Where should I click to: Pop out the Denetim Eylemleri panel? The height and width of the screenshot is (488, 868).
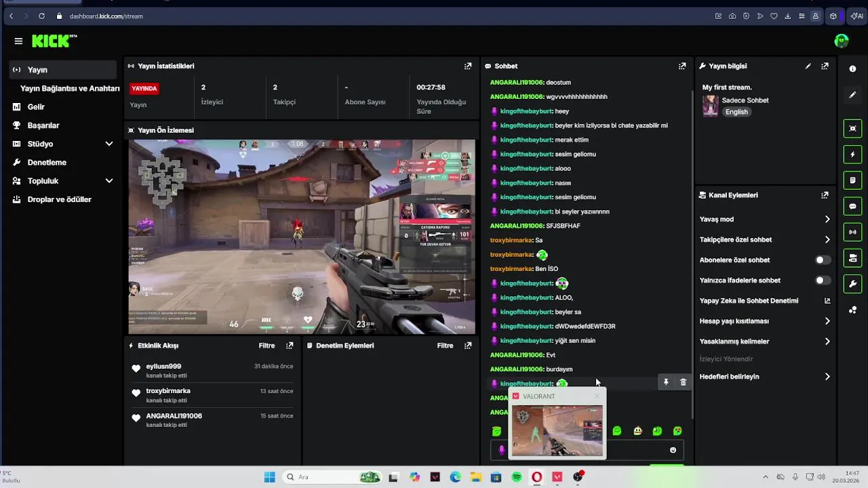(x=468, y=346)
